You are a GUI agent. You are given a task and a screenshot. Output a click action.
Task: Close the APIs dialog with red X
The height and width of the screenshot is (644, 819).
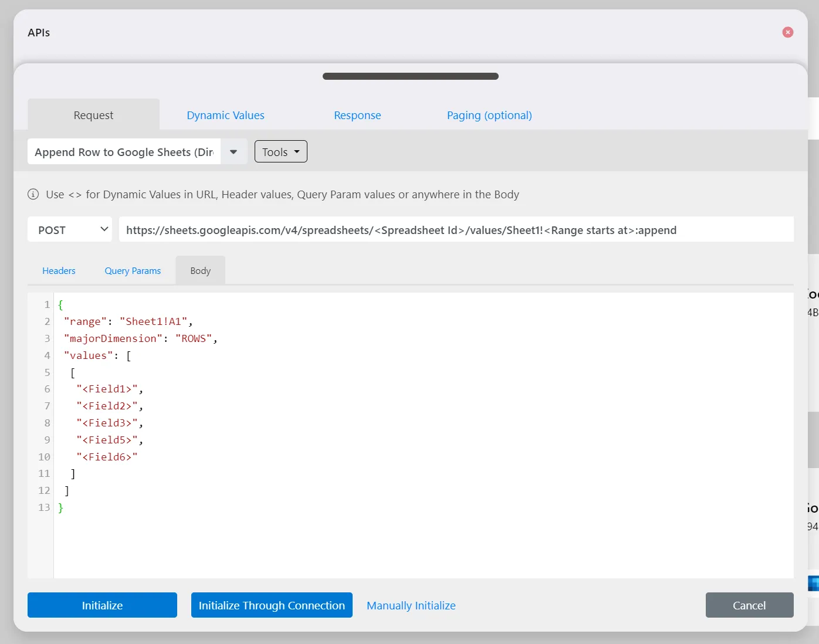[788, 32]
